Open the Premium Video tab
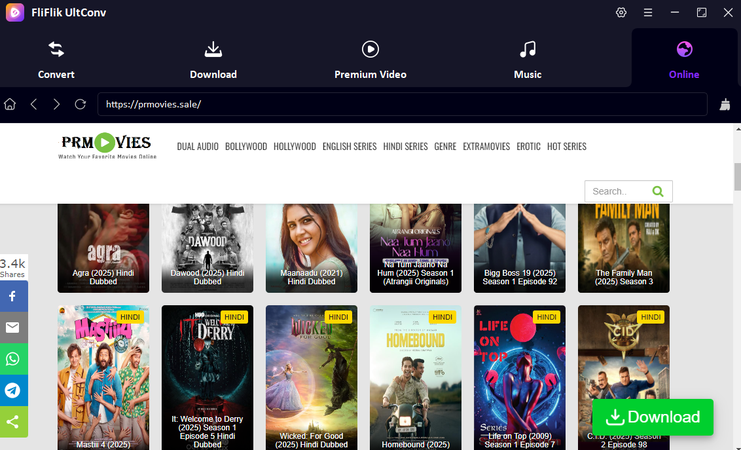This screenshot has height=450, width=741. point(370,60)
